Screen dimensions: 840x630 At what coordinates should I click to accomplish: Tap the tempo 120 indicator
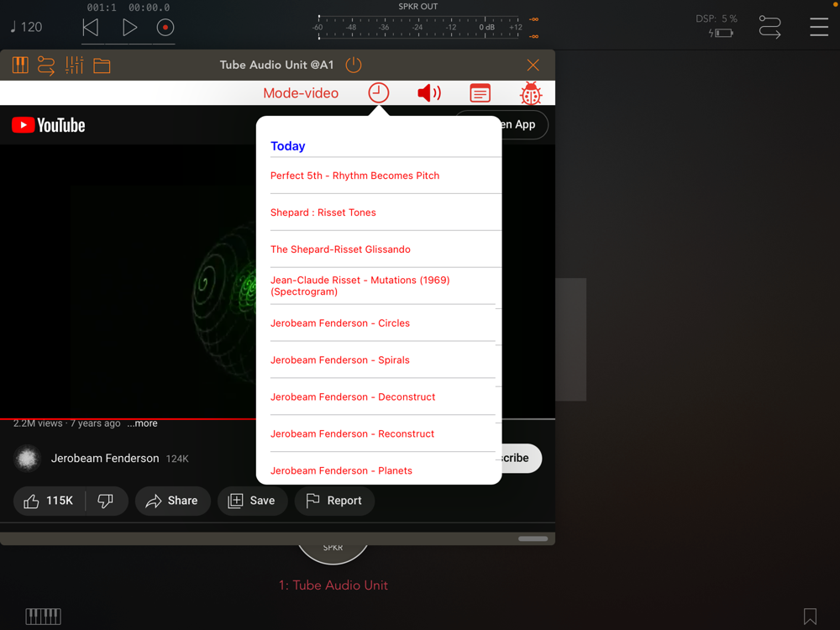[26, 27]
